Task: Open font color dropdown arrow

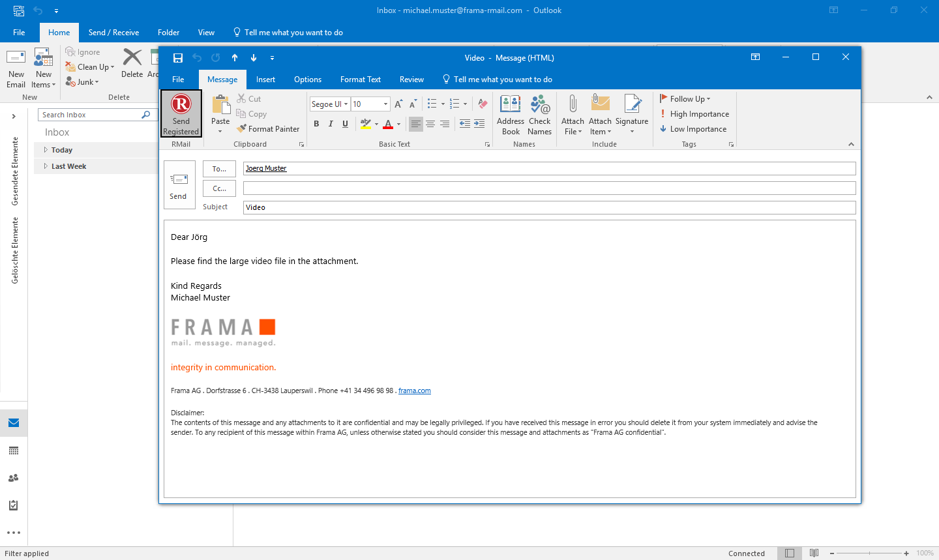Action: [399, 124]
